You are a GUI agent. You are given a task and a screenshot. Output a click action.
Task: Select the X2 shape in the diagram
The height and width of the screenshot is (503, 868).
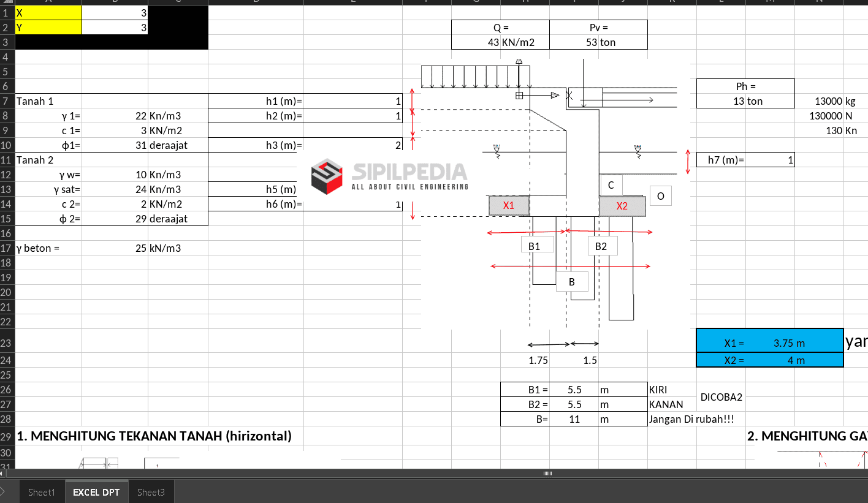(x=622, y=206)
